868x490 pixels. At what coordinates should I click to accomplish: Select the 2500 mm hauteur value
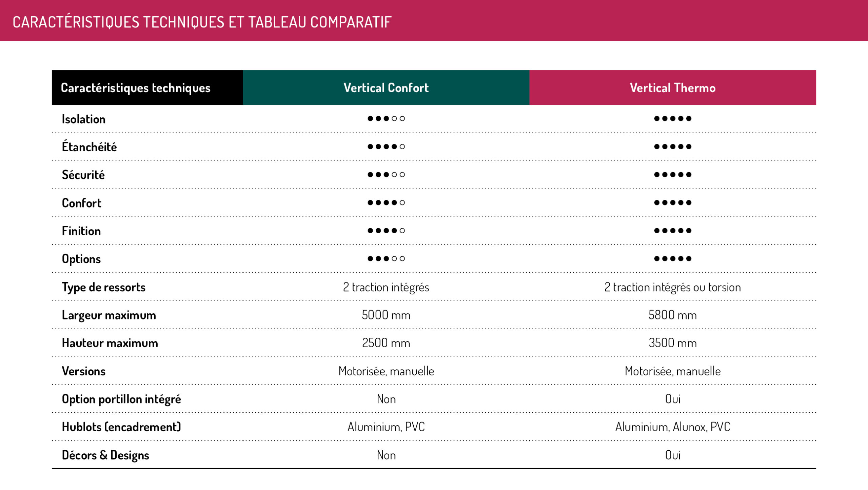coord(386,343)
